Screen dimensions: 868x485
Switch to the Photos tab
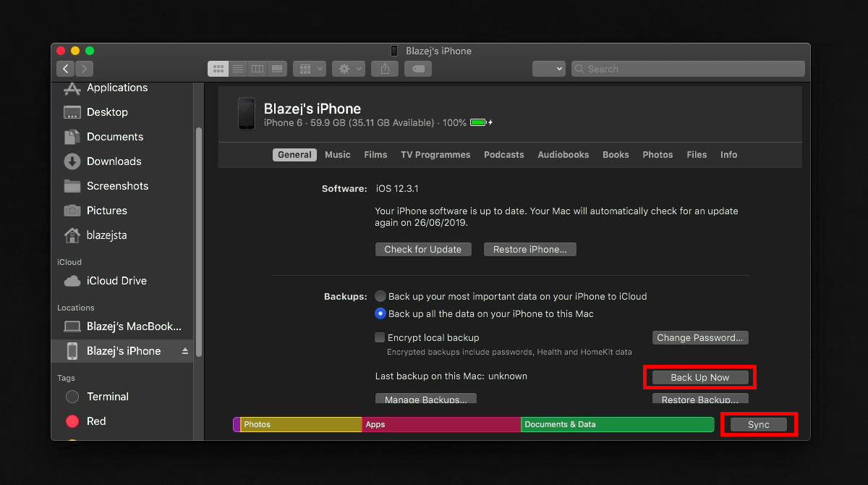coord(658,155)
